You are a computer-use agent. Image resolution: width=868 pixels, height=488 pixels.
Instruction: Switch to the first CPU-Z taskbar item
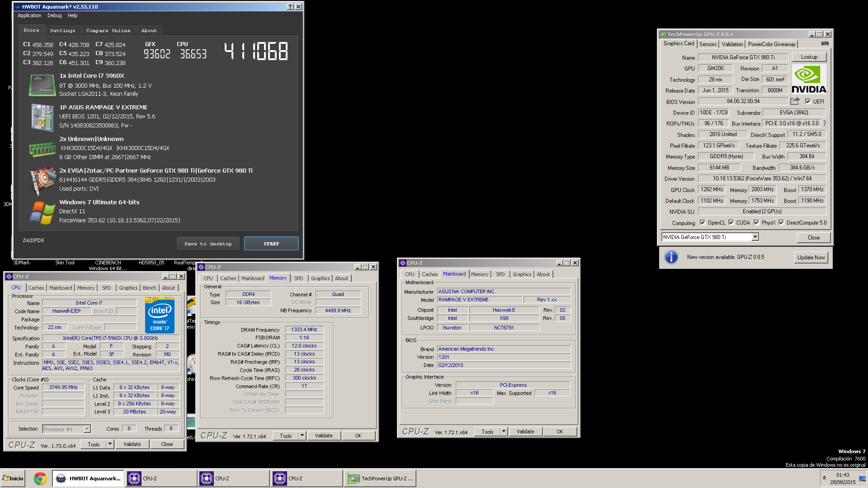coord(161,479)
